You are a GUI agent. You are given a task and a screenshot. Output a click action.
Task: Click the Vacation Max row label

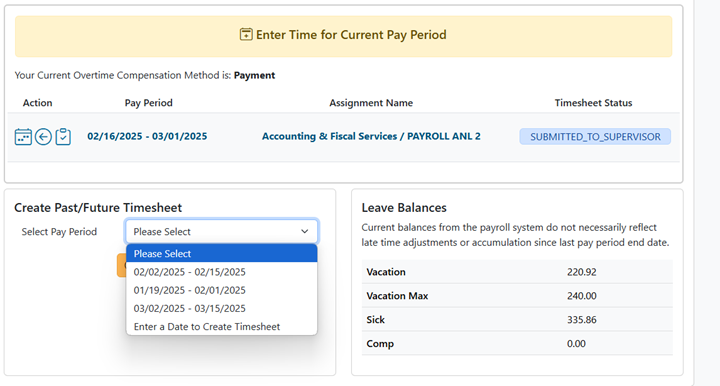[397, 296]
